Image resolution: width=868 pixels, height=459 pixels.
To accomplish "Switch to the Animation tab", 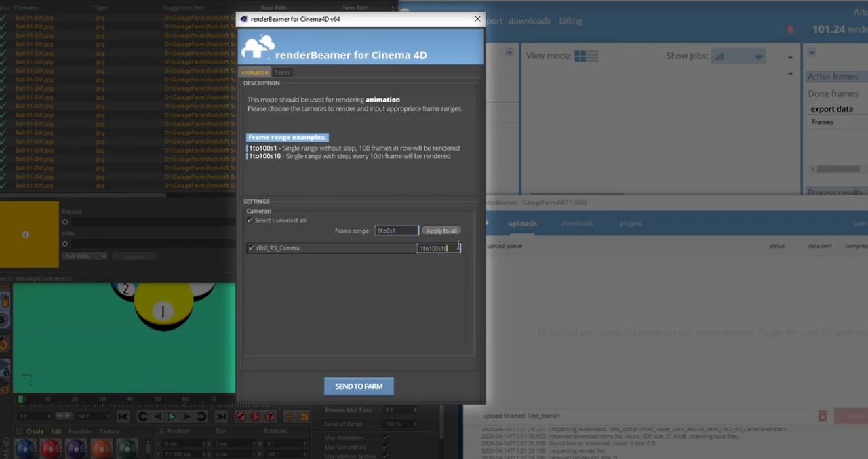I will point(255,73).
